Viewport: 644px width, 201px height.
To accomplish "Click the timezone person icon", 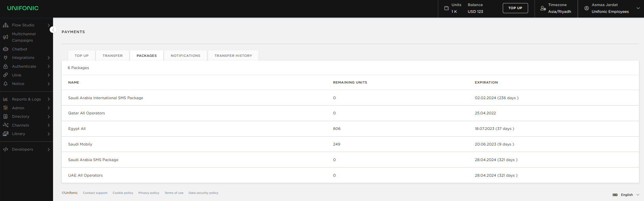I will [543, 8].
